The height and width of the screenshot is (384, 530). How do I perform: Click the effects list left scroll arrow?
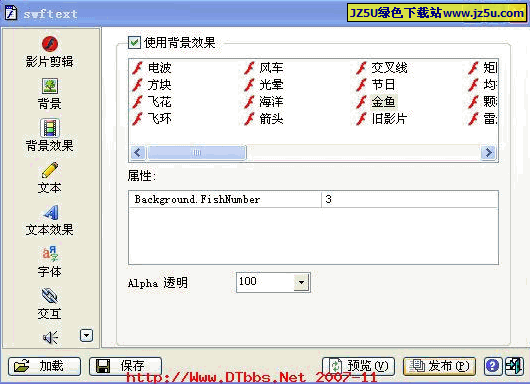click(x=138, y=153)
